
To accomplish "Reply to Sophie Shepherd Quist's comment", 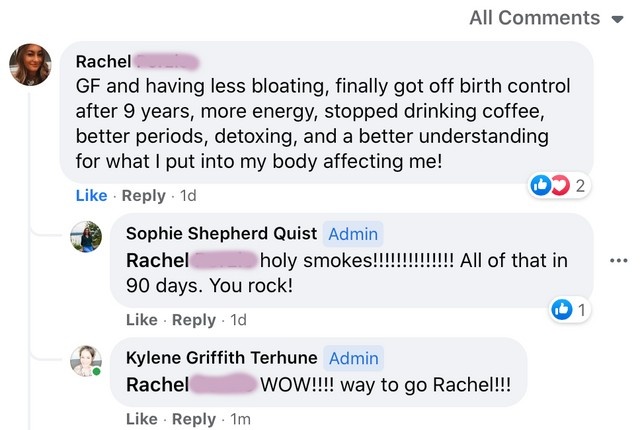I will 194,320.
